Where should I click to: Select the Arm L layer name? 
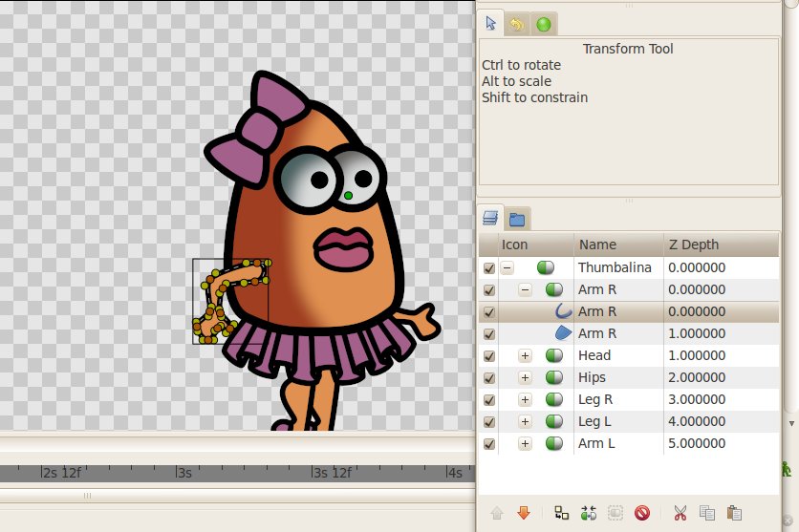click(596, 443)
